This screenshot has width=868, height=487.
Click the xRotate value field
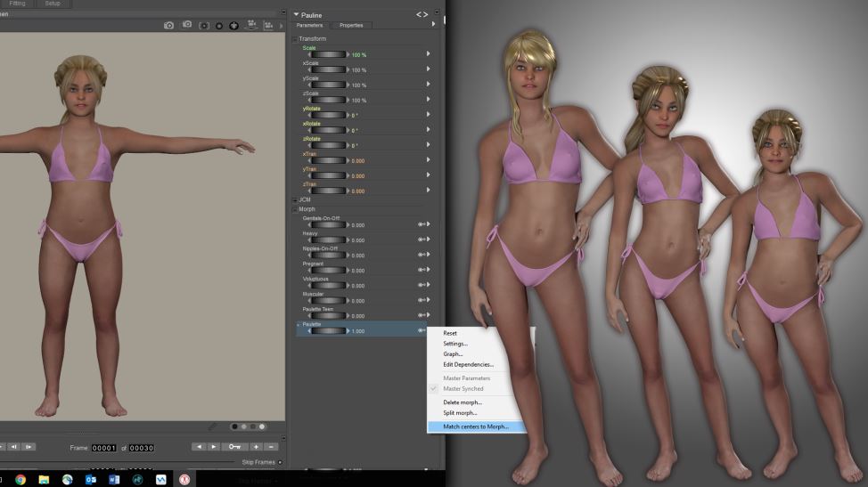(355, 131)
